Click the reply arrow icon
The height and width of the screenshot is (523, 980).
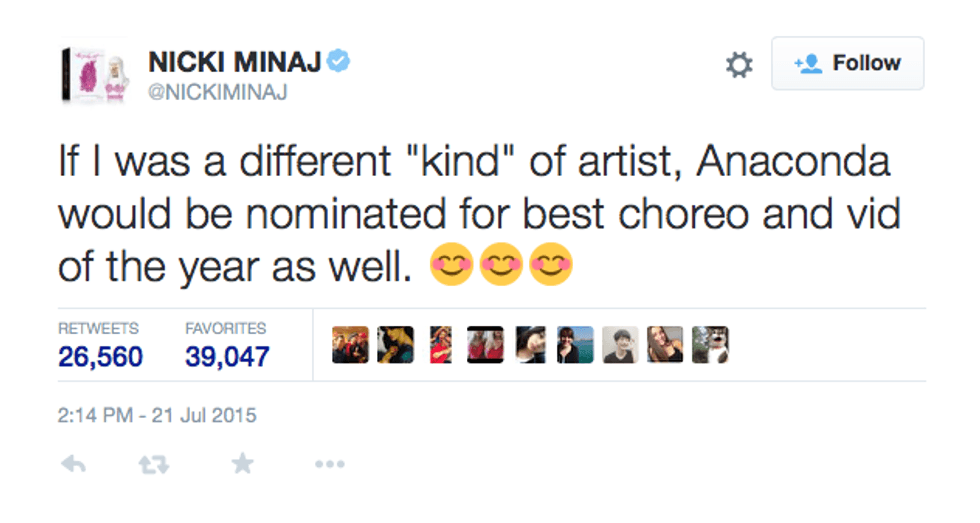[74, 464]
